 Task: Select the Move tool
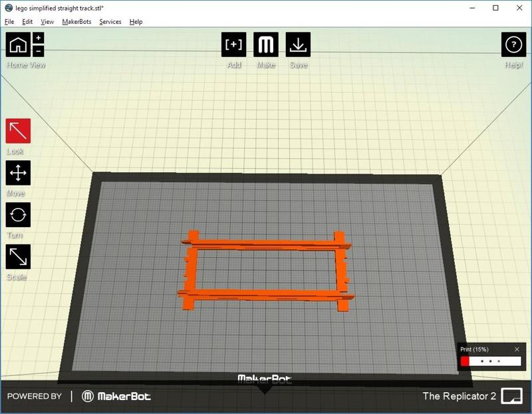click(x=18, y=173)
